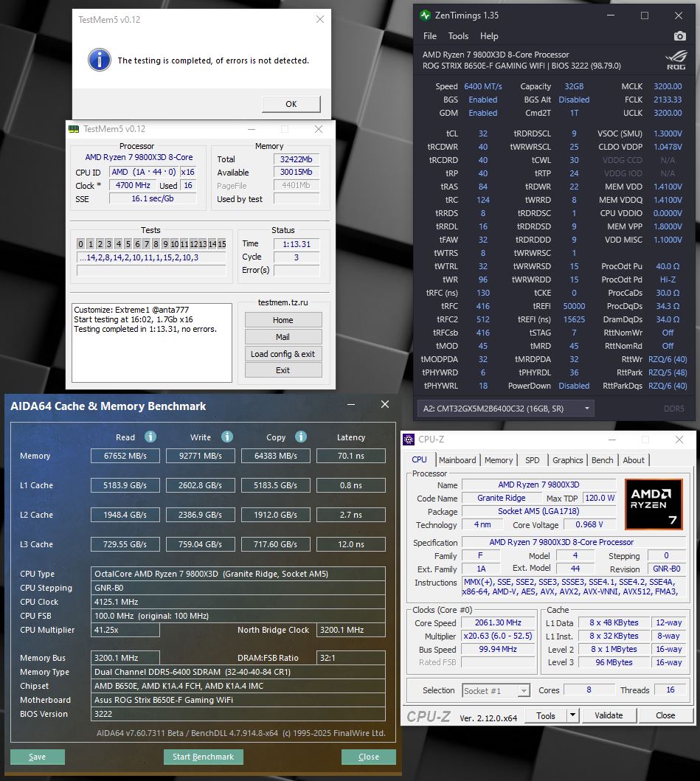Viewport: 700px width, 781px height.
Task: Open the ZenTimings Tools menu
Action: coord(458,36)
